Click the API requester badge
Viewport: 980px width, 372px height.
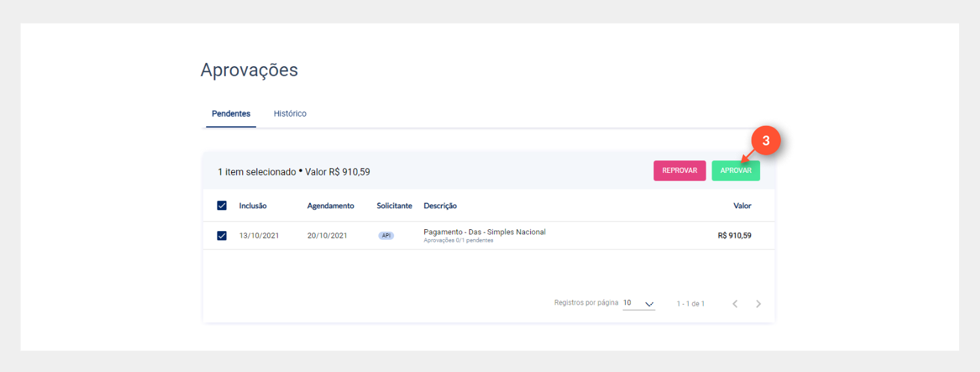click(x=386, y=236)
